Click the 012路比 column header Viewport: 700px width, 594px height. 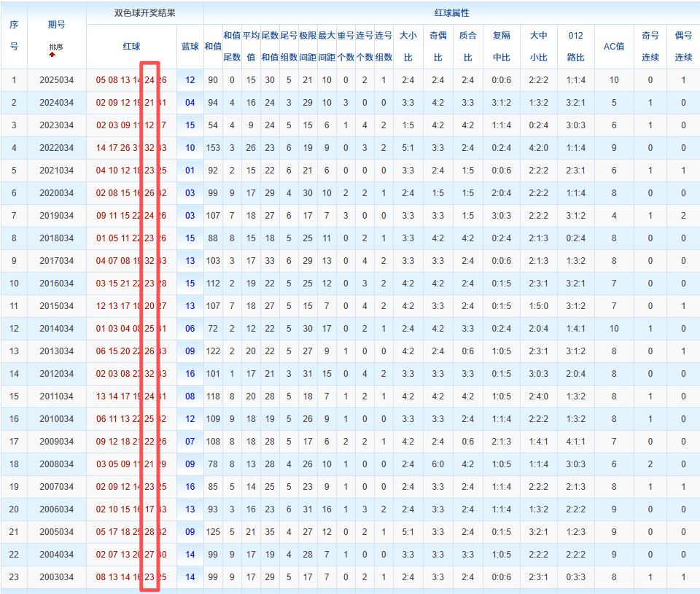pos(575,46)
